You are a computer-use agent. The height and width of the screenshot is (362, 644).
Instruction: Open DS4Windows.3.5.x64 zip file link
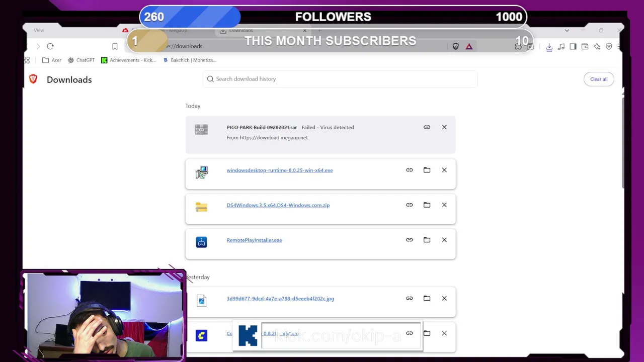click(278, 205)
